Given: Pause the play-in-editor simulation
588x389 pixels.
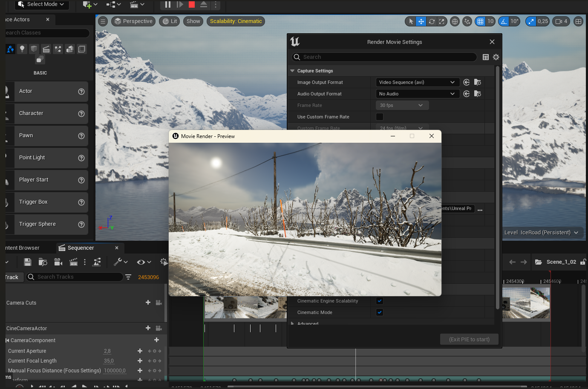Looking at the screenshot, I should (168, 4).
